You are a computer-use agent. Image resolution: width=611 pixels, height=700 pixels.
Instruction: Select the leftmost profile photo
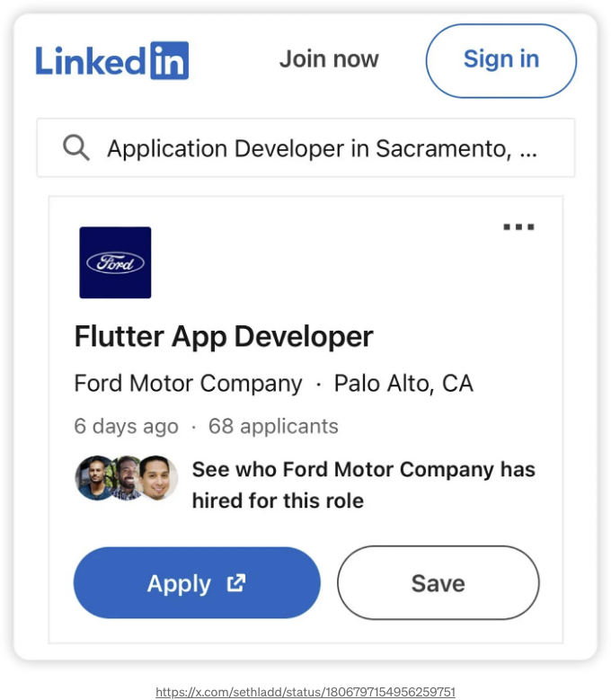93,478
